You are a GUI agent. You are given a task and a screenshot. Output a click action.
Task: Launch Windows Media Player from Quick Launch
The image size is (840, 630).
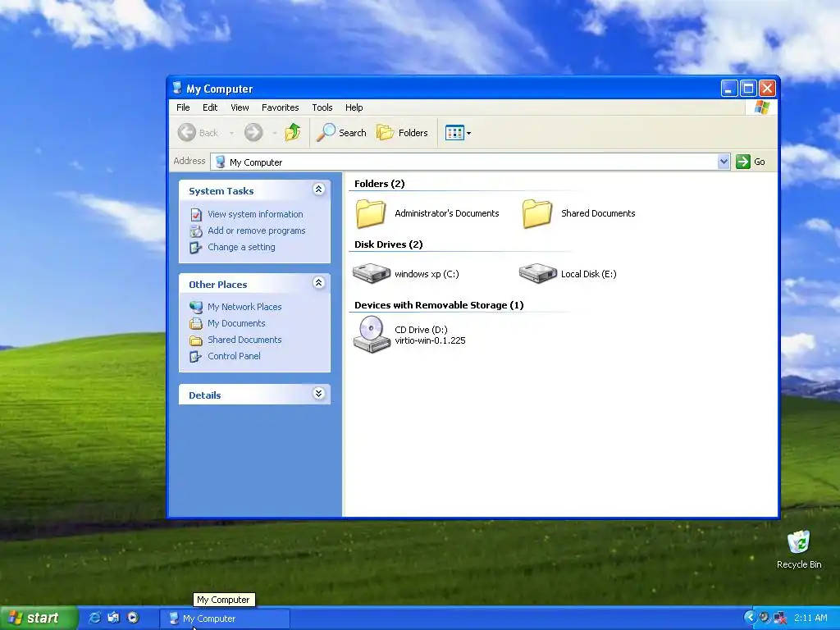pyautogui.click(x=133, y=618)
